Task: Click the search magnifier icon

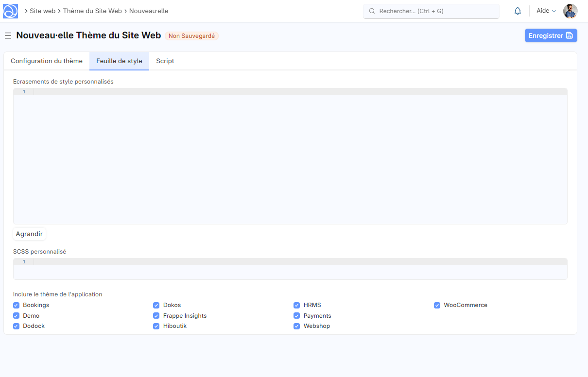Action: 372,11
